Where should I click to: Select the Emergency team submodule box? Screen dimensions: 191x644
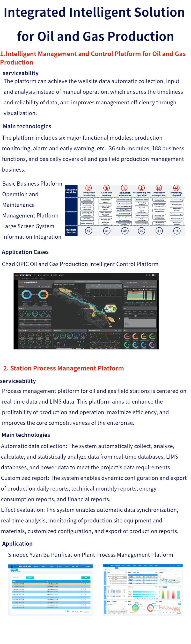click(177, 219)
